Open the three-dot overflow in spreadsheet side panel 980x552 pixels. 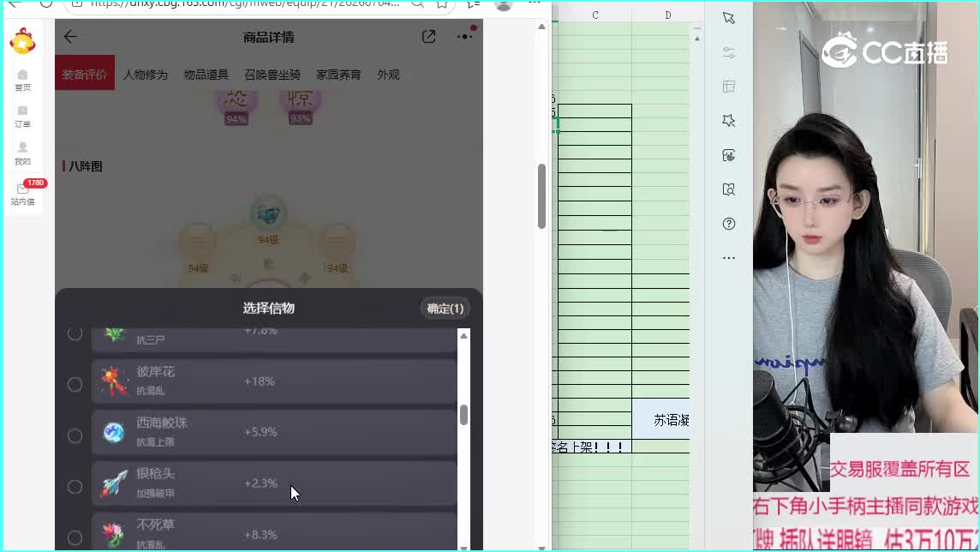tap(729, 257)
